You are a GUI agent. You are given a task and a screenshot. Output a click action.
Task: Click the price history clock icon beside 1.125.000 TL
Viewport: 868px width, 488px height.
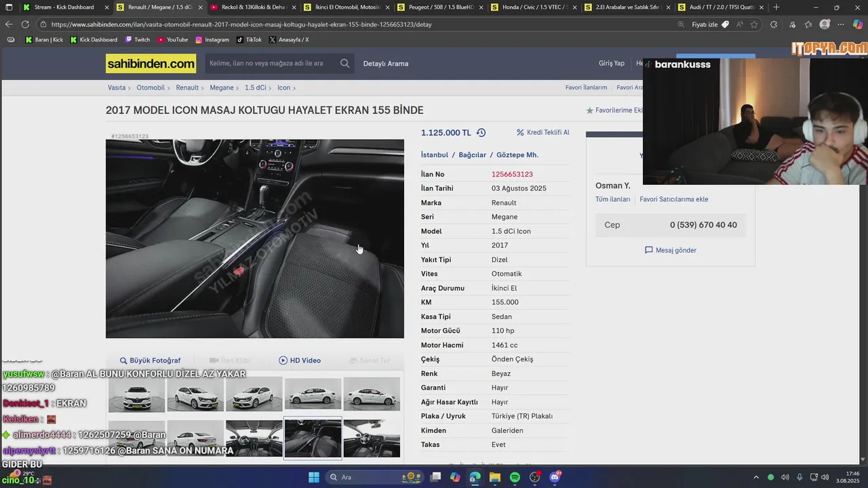[x=481, y=133]
